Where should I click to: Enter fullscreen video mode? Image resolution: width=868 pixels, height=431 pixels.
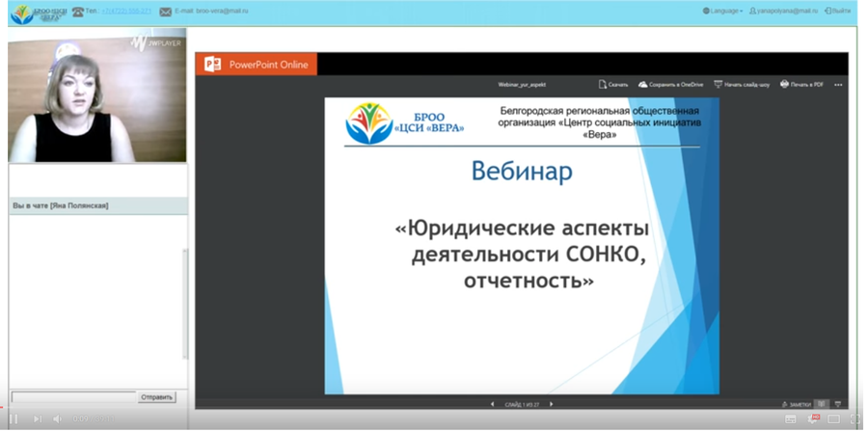[x=855, y=418]
